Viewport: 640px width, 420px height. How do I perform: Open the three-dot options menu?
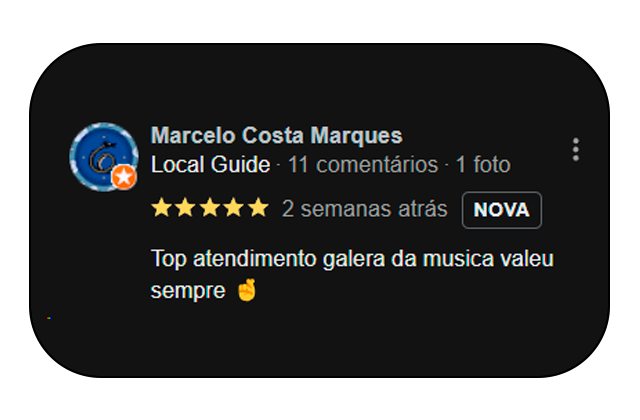pos(576,149)
